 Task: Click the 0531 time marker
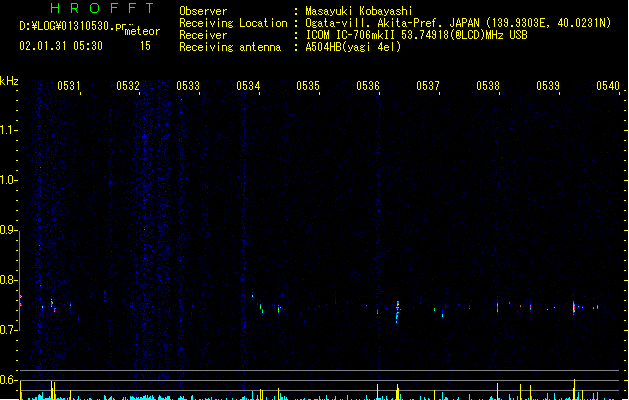69,85
